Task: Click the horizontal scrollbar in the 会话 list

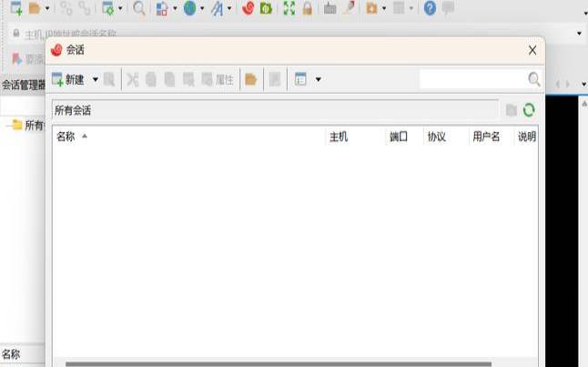Action: [x=279, y=364]
